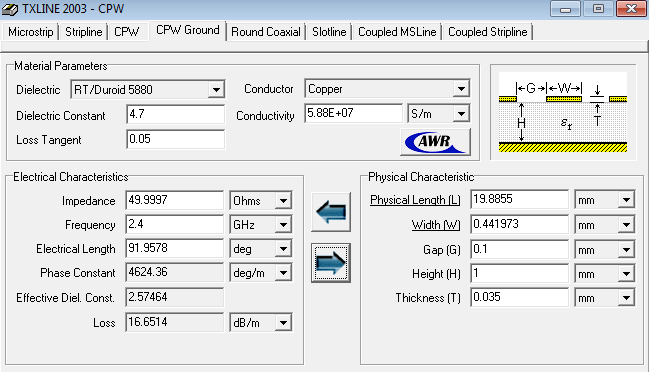Click the Loss field 16.6514
This screenshot has width=649, height=372.
(175, 322)
